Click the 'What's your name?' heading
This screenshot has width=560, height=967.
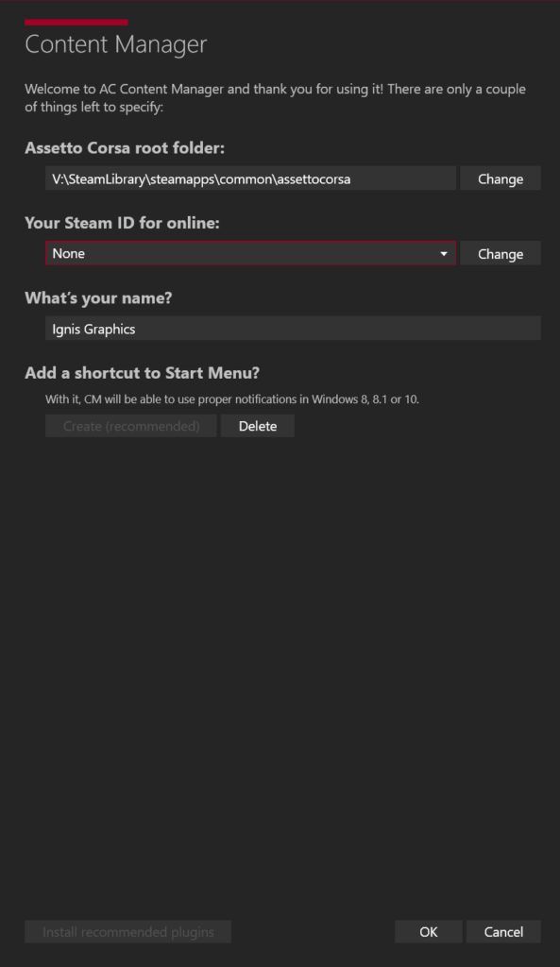98,297
